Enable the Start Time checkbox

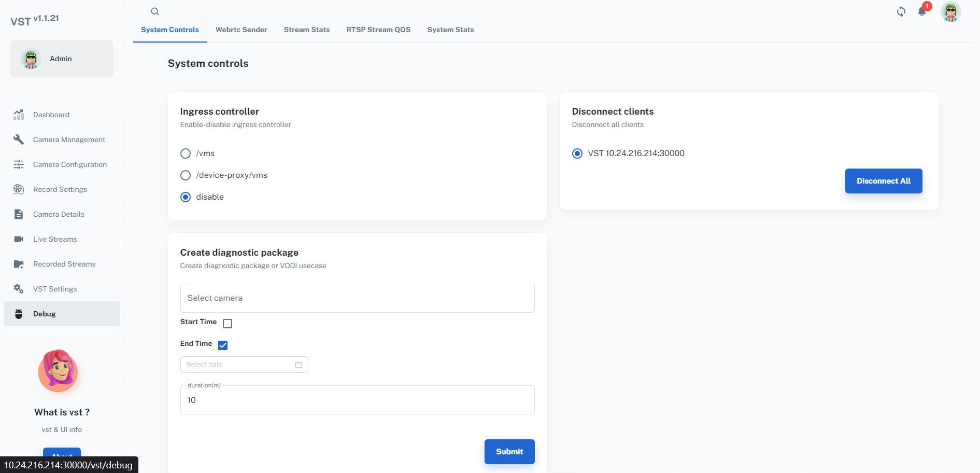pos(228,324)
